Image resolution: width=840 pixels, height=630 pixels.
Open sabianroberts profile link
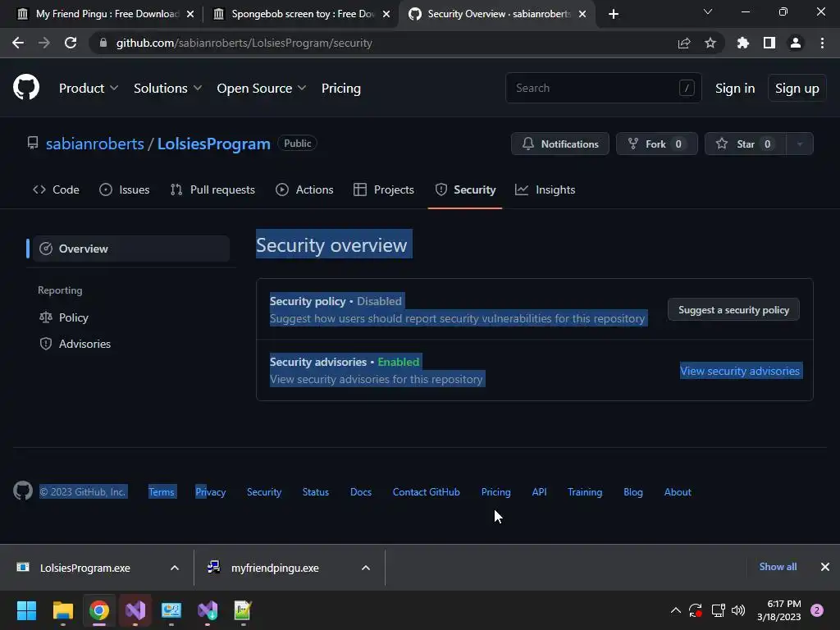click(x=95, y=144)
